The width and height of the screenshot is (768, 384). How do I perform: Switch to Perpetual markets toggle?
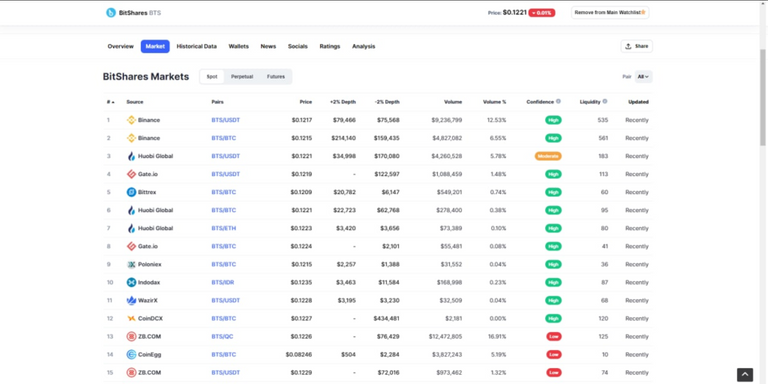242,76
